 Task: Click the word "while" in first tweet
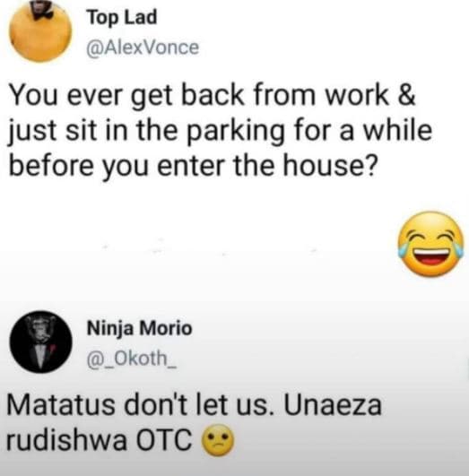(397, 131)
